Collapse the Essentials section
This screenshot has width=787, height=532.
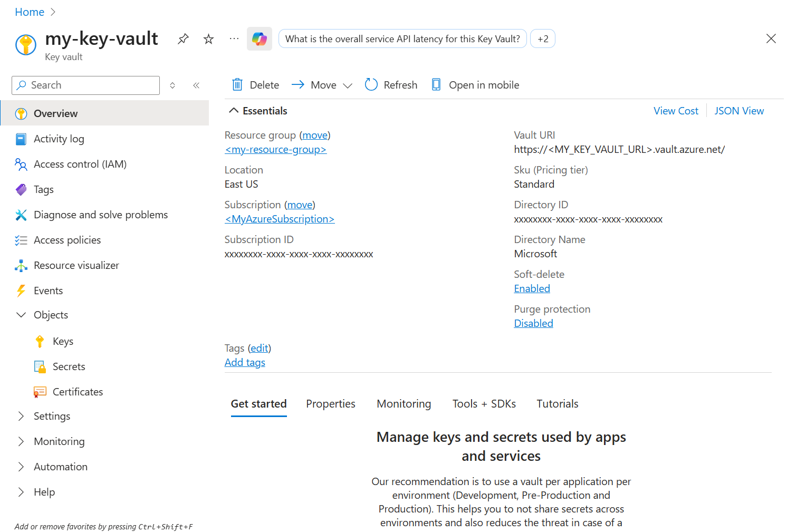[x=234, y=111]
